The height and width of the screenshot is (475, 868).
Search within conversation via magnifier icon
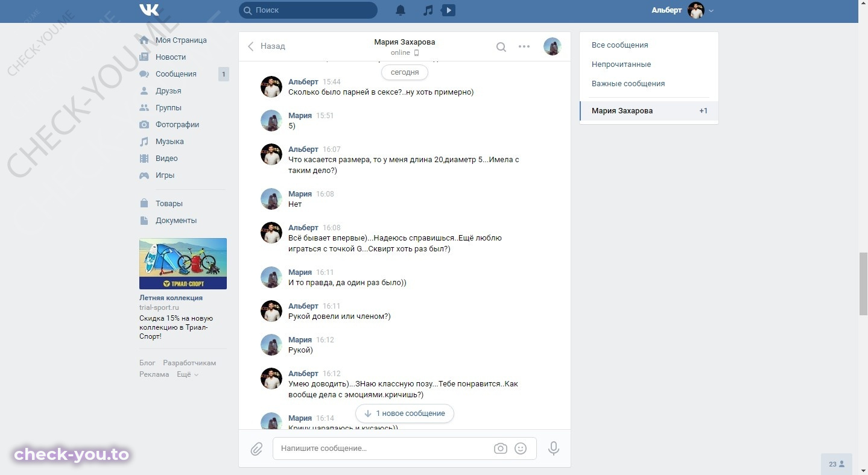coord(501,47)
